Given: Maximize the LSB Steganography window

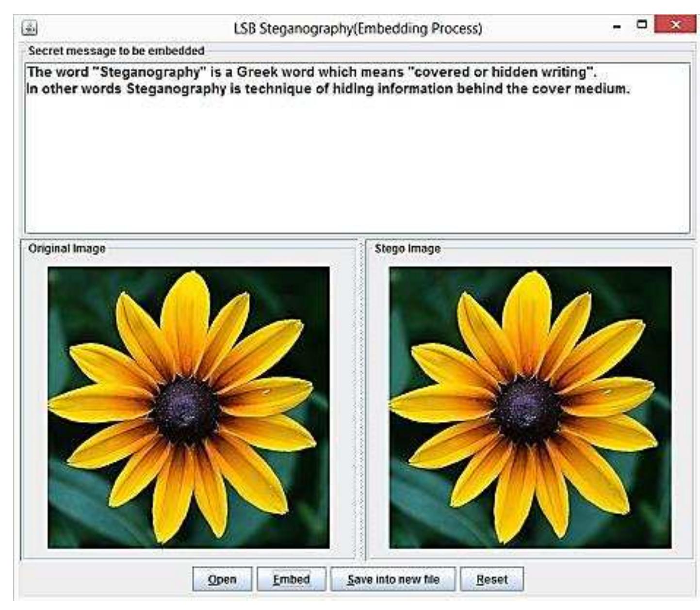Looking at the screenshot, I should pos(642,24).
